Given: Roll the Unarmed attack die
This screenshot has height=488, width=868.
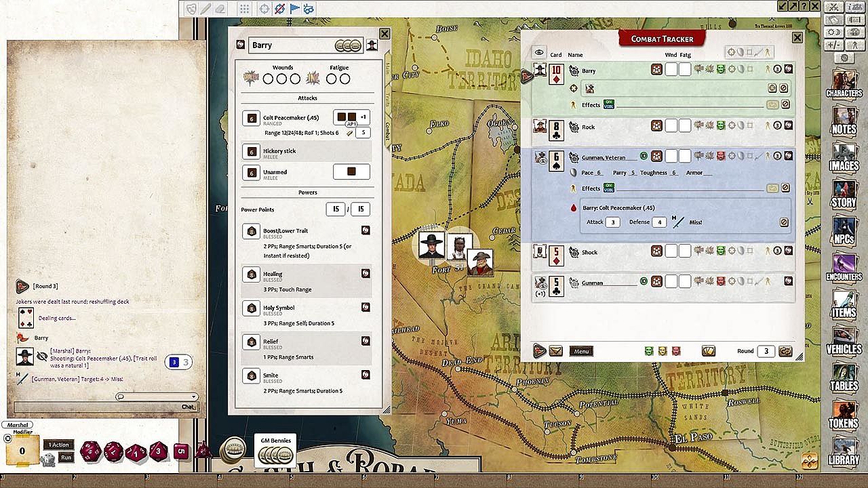Looking at the screenshot, I should click(251, 173).
